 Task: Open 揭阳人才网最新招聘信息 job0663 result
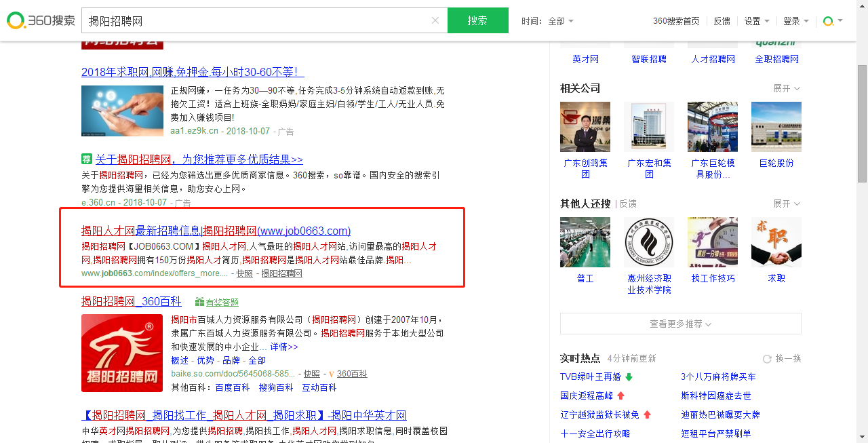pyautogui.click(x=216, y=231)
